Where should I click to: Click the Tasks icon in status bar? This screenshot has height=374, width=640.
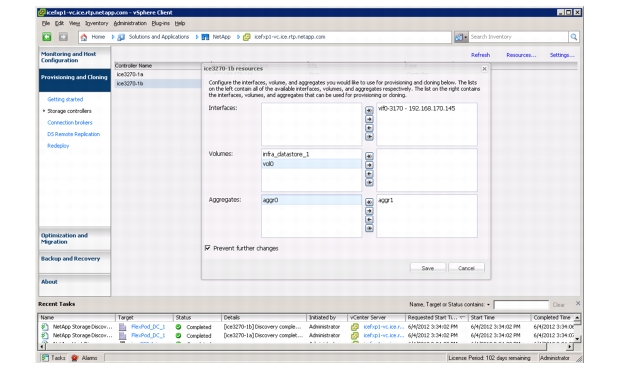pyautogui.click(x=45, y=358)
